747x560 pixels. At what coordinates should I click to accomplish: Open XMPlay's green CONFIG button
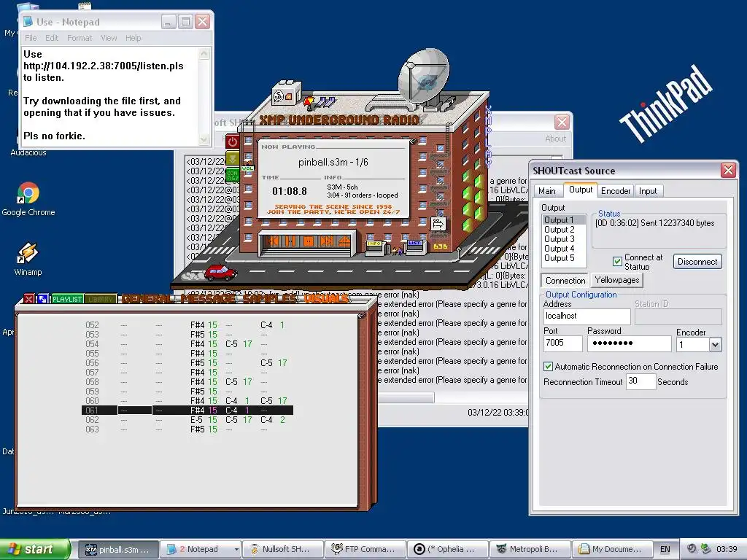coord(233,175)
